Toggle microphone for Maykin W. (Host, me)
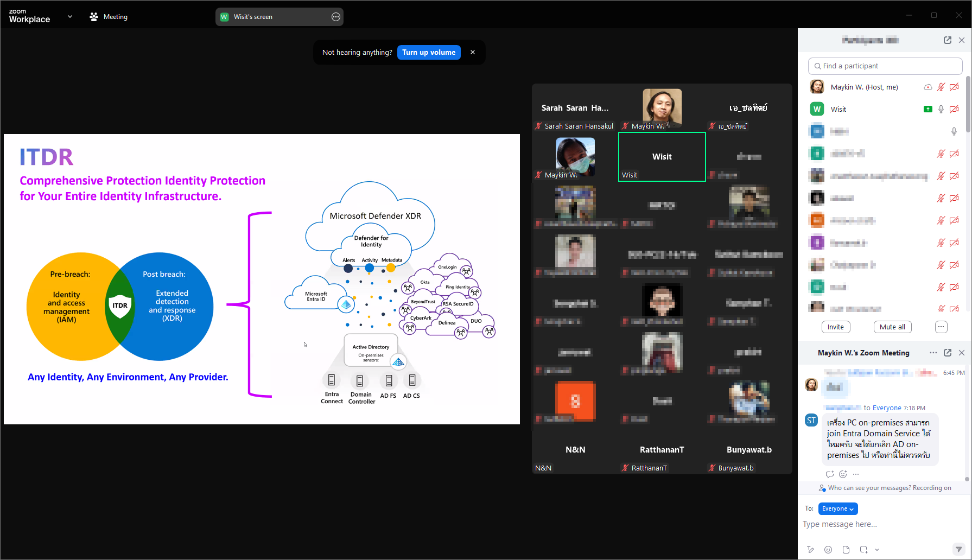Image resolution: width=972 pixels, height=560 pixels. pos(941,87)
